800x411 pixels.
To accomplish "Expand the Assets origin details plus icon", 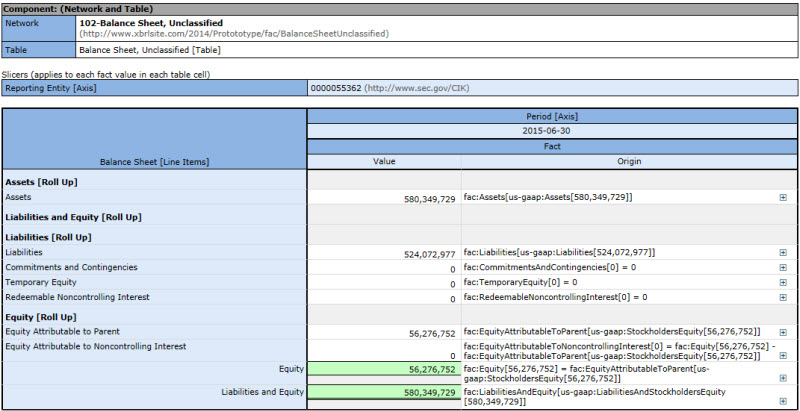I will pyautogui.click(x=783, y=197).
